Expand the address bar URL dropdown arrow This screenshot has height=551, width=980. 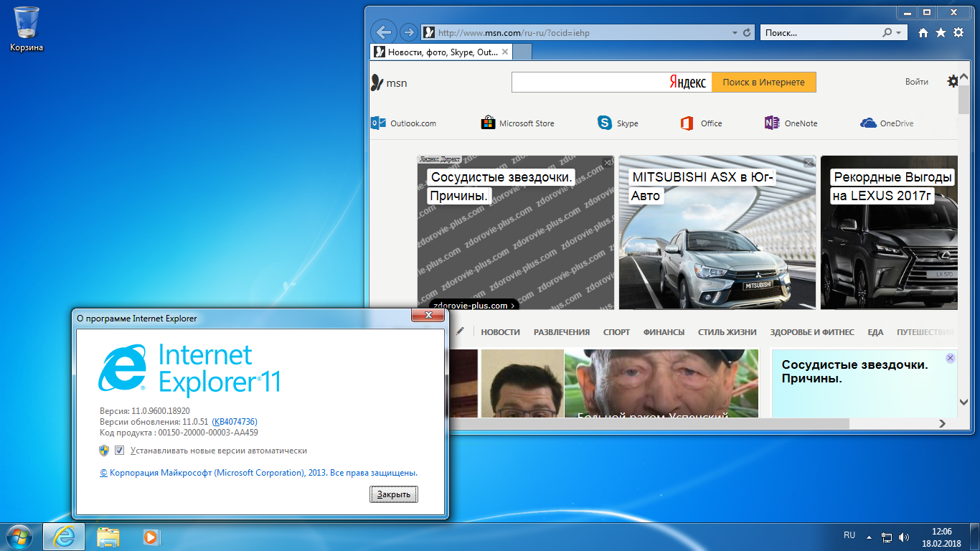735,33
